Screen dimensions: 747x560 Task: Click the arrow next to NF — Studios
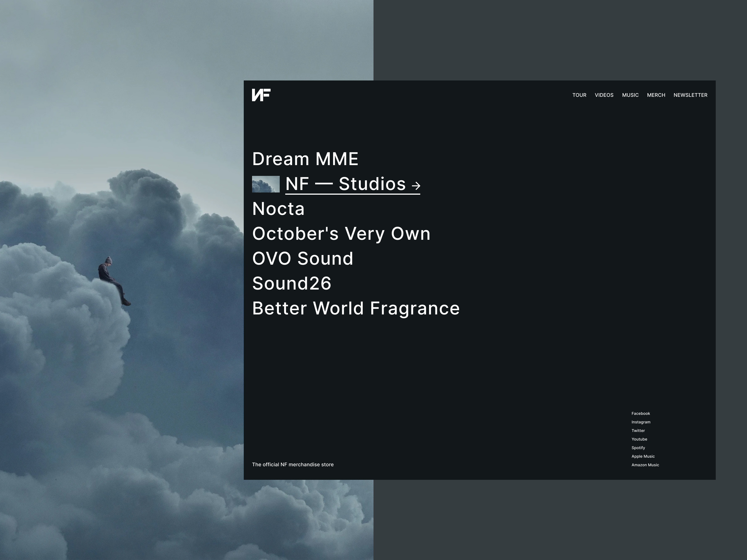pyautogui.click(x=416, y=186)
